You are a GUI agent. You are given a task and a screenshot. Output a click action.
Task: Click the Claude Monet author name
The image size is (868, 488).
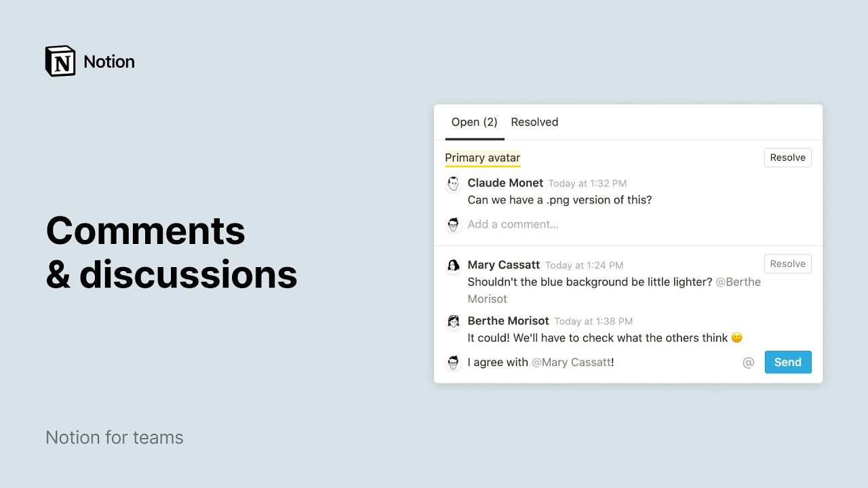[505, 183]
